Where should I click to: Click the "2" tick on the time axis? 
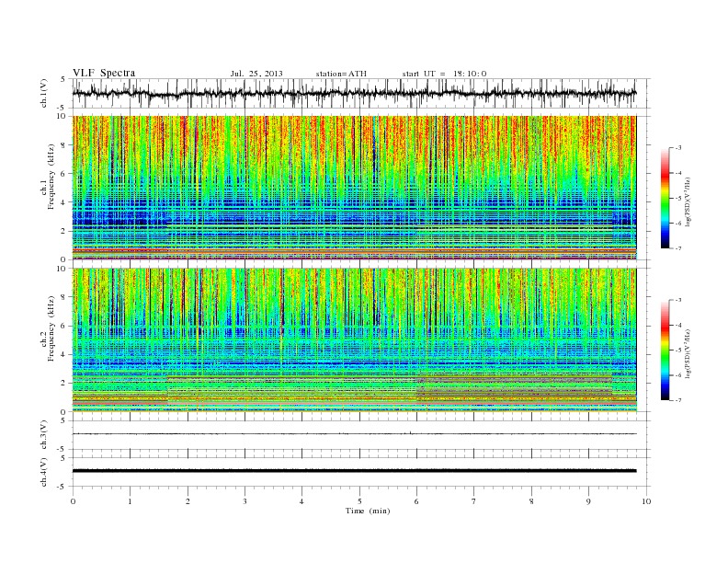point(188,501)
